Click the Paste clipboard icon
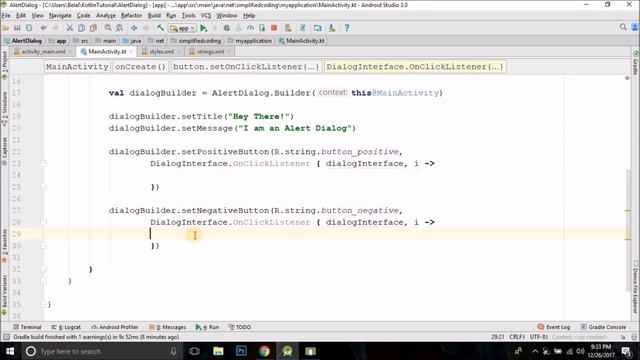This screenshot has height=360, width=640. click(93, 28)
